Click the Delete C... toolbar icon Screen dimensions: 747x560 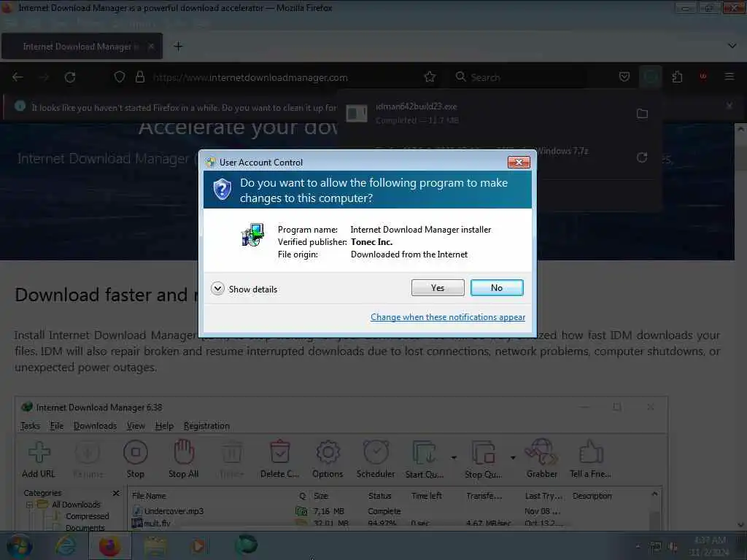click(x=279, y=459)
